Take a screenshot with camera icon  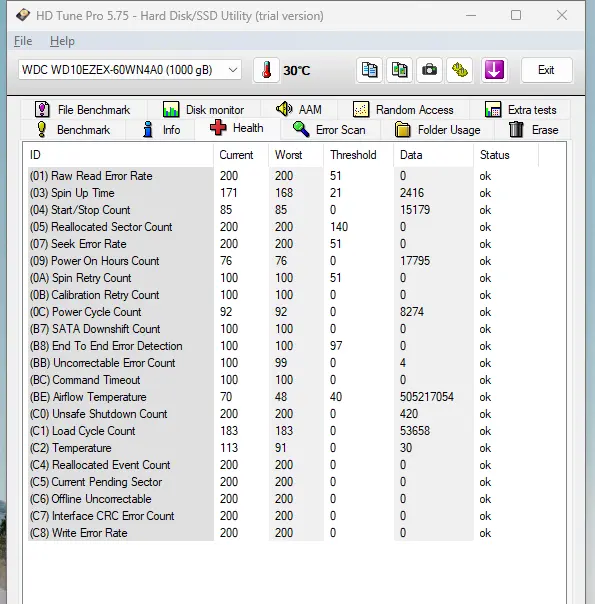point(429,70)
